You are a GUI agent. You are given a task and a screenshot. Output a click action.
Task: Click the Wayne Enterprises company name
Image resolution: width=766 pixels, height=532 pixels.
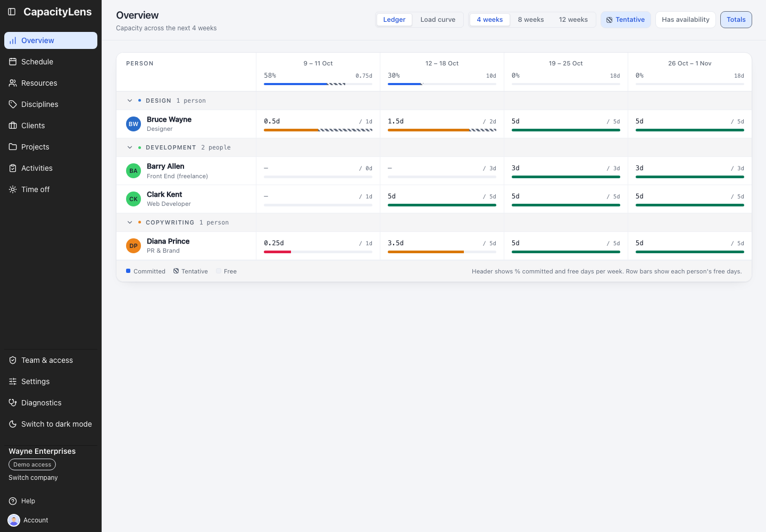click(x=42, y=451)
